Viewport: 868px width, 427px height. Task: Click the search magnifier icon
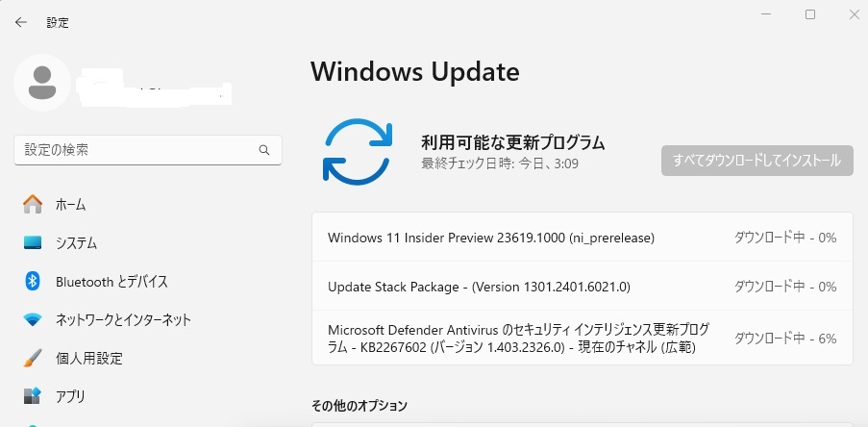264,150
